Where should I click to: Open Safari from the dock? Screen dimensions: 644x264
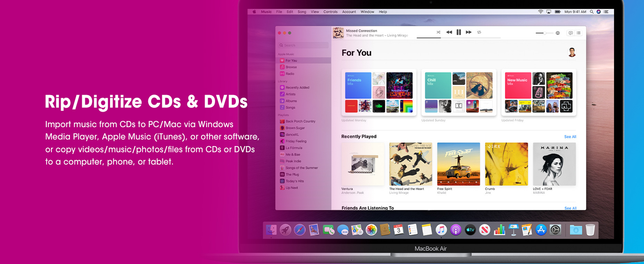click(x=300, y=230)
